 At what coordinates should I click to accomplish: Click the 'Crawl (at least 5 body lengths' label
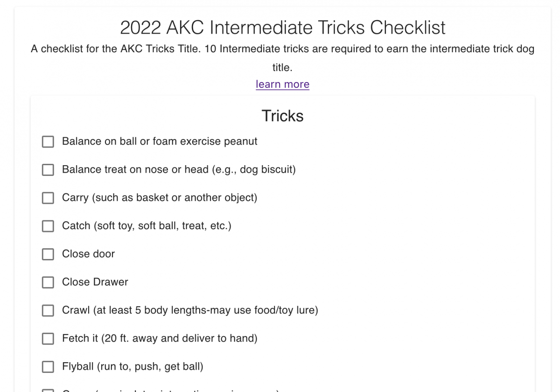coord(190,310)
